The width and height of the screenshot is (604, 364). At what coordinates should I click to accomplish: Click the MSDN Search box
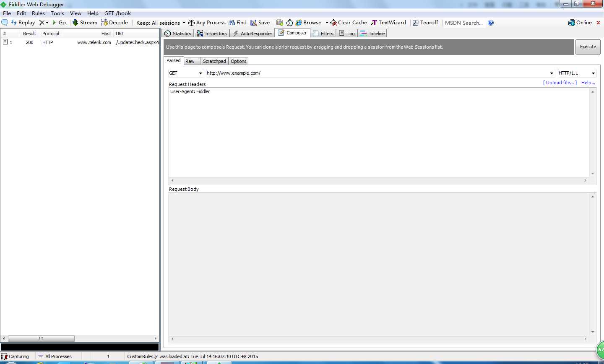[x=464, y=23]
